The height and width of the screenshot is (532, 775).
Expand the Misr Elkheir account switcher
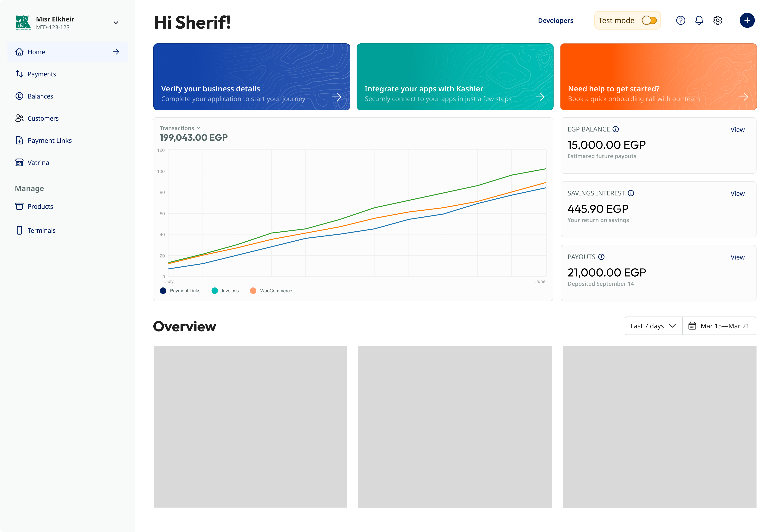tap(116, 23)
